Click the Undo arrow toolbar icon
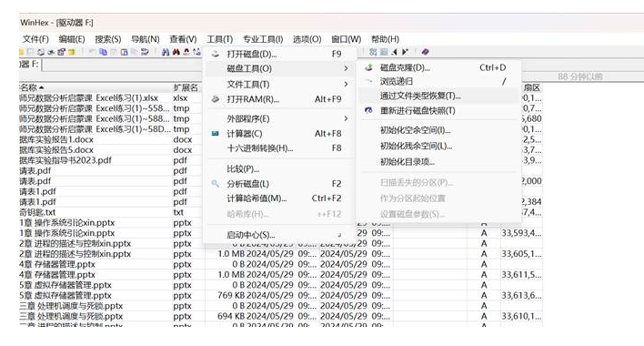The width and height of the screenshot is (644, 346). tap(92, 52)
